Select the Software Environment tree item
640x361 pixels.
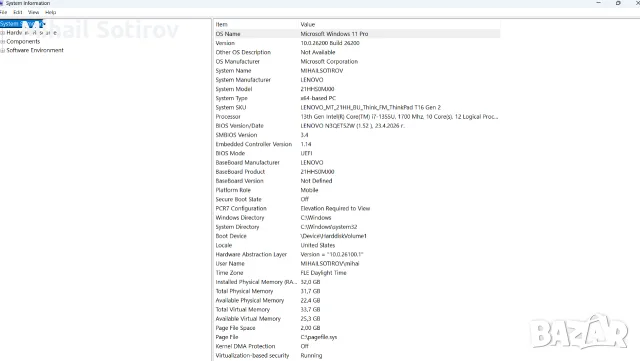35,50
